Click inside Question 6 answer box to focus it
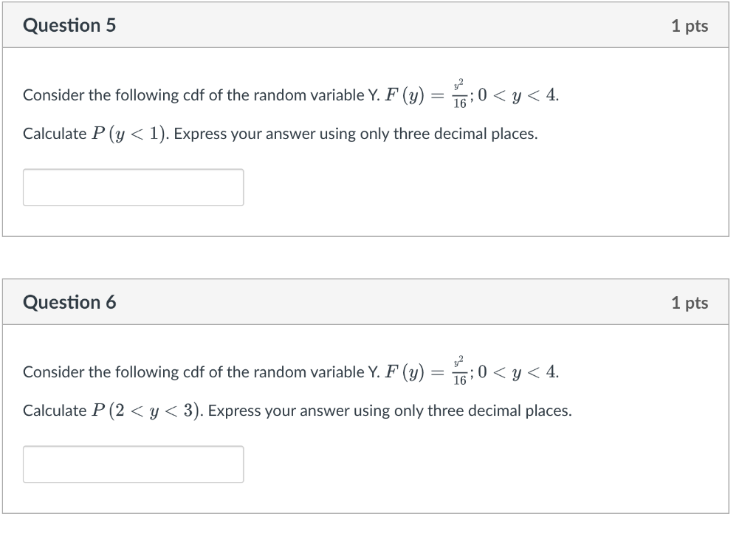The height and width of the screenshot is (548, 756). tap(134, 465)
